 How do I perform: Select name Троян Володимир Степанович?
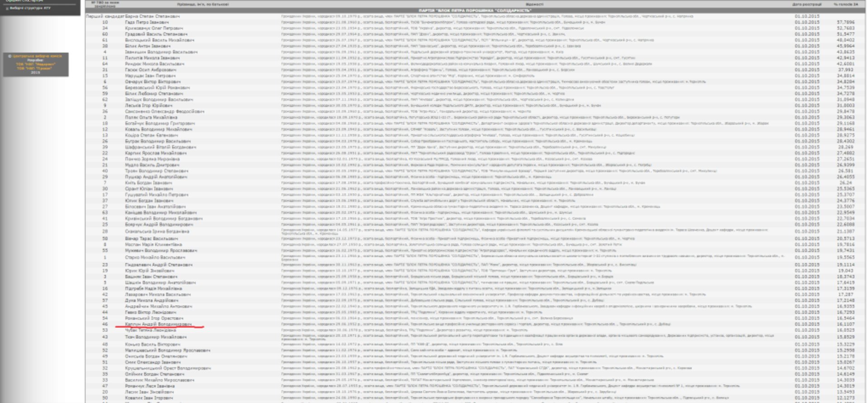coord(156,171)
